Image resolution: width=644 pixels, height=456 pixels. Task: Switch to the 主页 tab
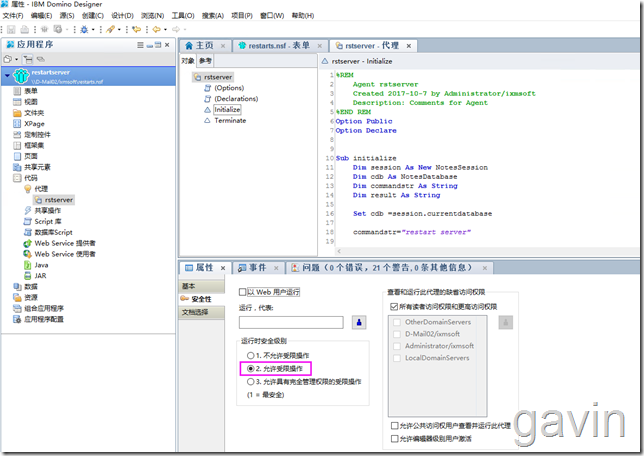click(205, 46)
